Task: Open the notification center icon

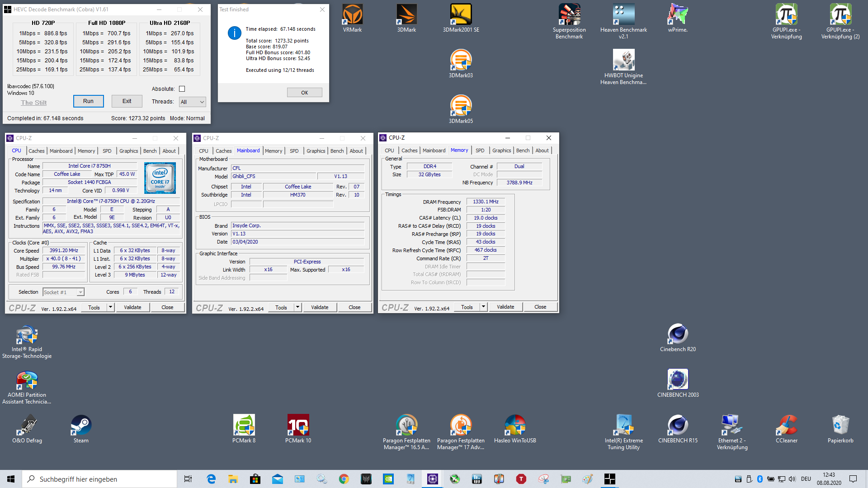Action: [853, 479]
